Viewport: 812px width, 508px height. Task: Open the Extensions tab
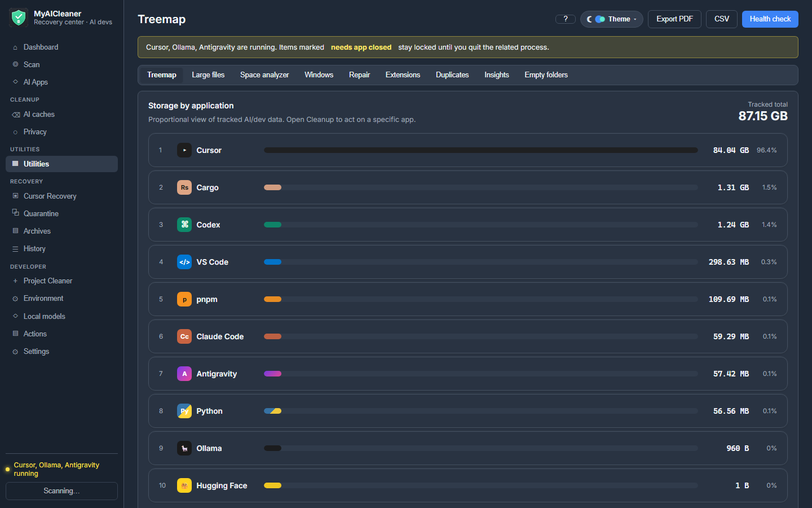pyautogui.click(x=403, y=75)
